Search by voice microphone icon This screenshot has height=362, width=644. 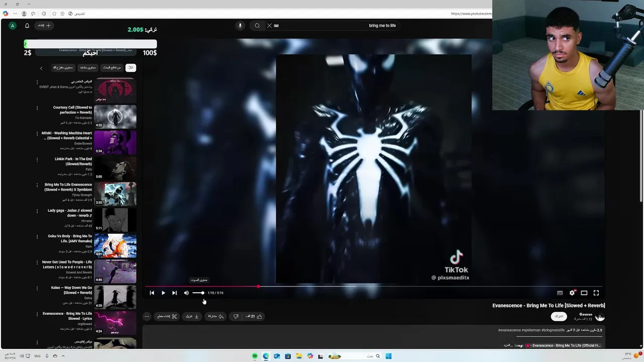(x=240, y=26)
